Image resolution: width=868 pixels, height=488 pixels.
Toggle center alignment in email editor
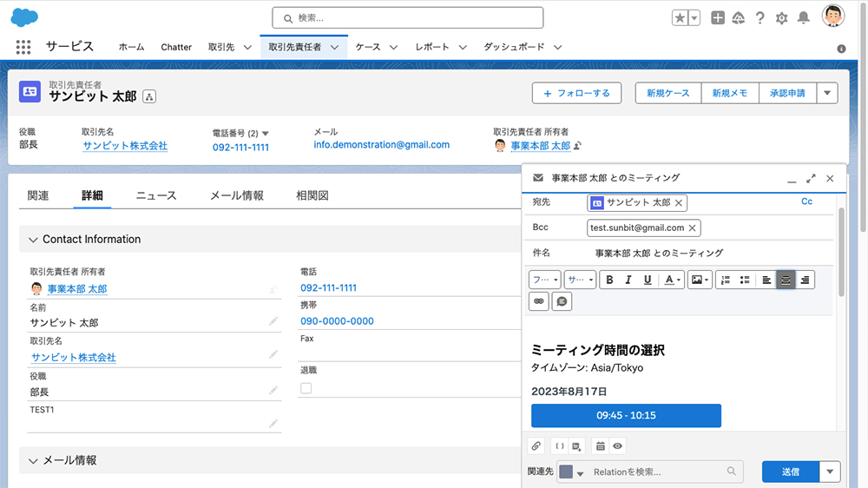coord(786,280)
